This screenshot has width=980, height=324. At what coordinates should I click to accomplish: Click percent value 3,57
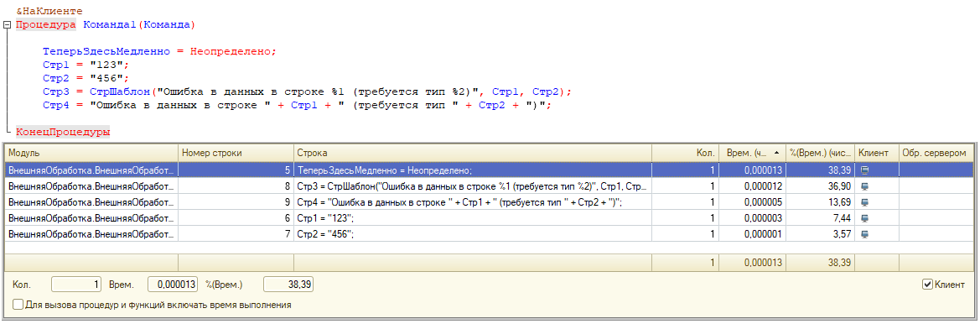coord(842,234)
